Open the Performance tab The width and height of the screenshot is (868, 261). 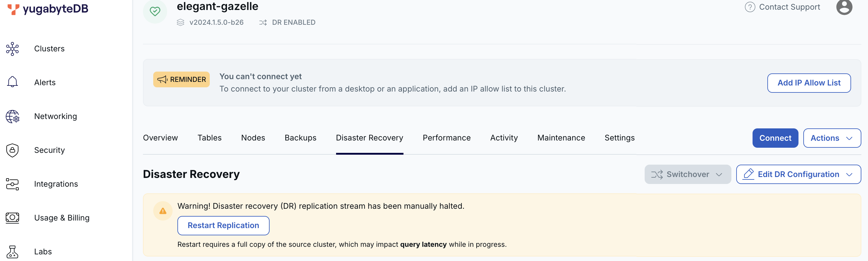click(446, 138)
